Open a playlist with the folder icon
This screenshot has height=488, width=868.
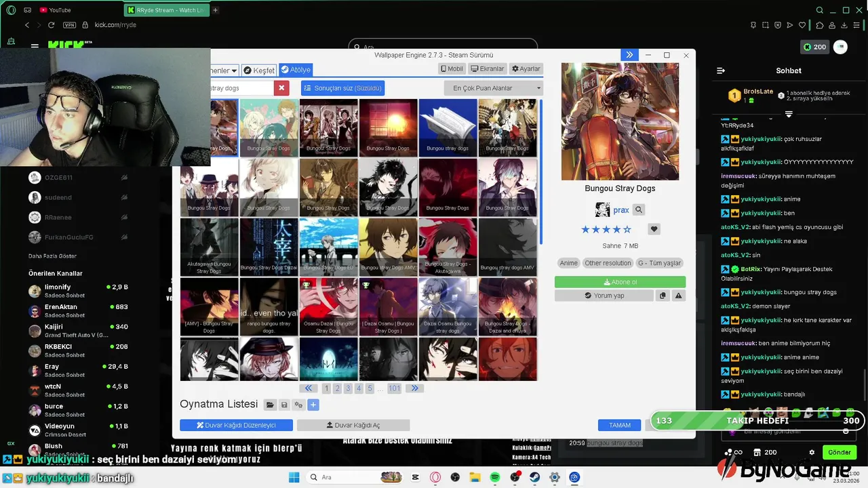270,405
